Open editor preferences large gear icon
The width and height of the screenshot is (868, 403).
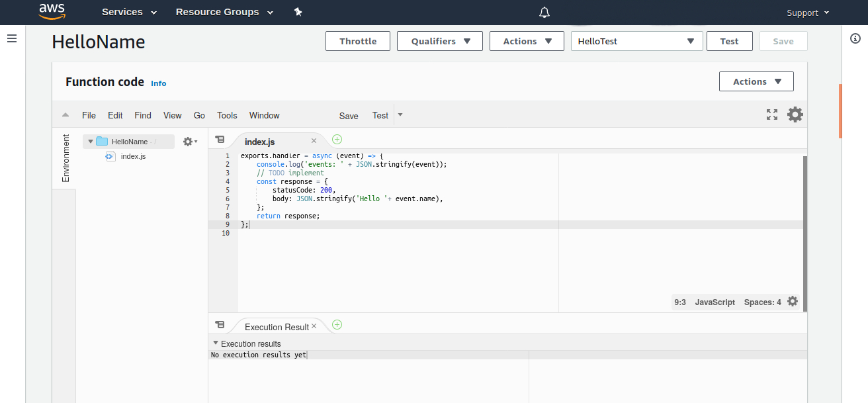(x=795, y=114)
